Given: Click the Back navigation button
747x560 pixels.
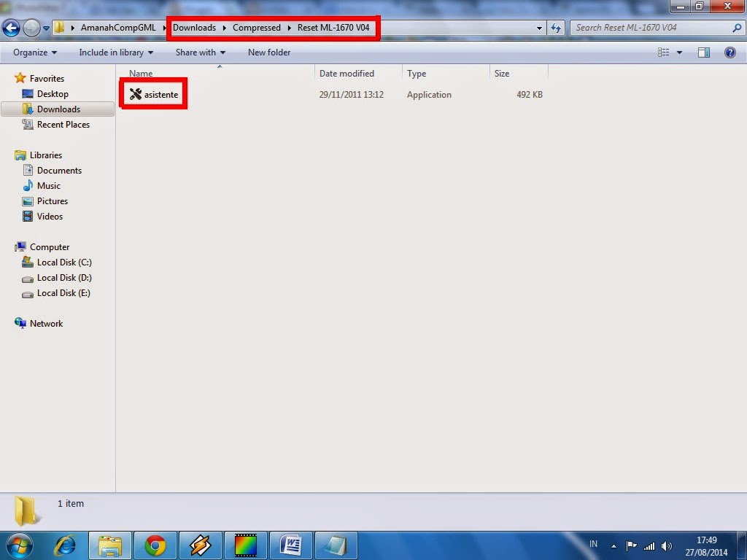Looking at the screenshot, I should click(11, 28).
